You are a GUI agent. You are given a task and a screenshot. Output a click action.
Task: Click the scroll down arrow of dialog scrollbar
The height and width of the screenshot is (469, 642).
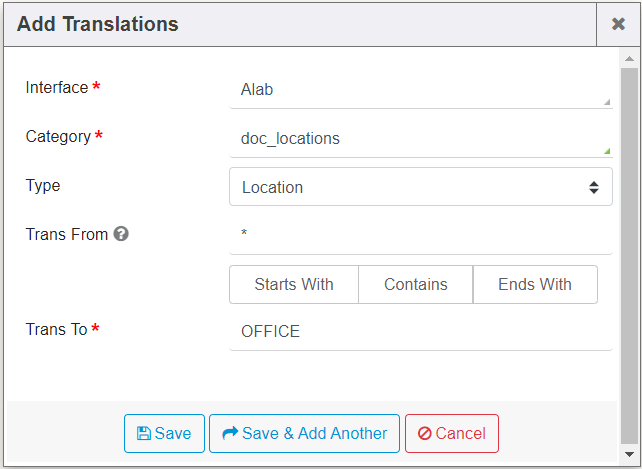[630, 454]
